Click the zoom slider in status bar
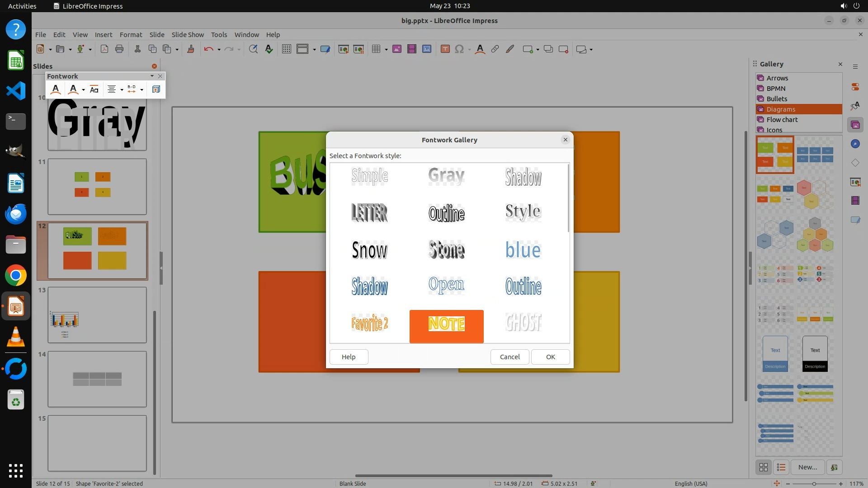Image resolution: width=868 pixels, height=488 pixels. point(814,483)
